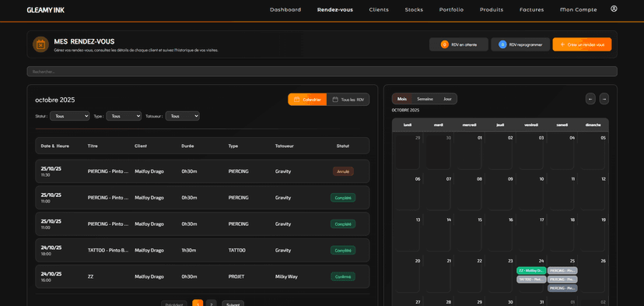Open the green ZZ event on calendar day 24
This screenshot has height=306, width=644.
(531, 271)
